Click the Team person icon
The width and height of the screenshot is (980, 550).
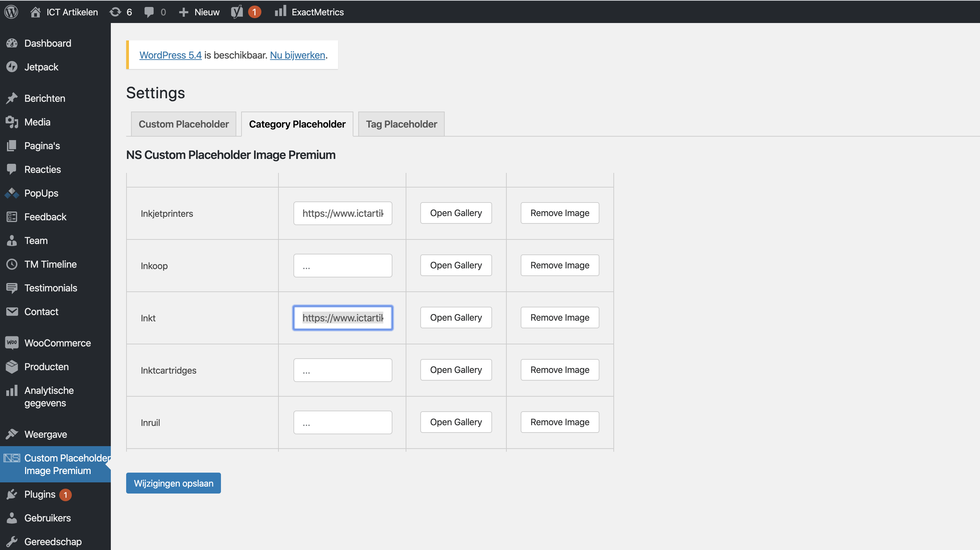click(12, 240)
